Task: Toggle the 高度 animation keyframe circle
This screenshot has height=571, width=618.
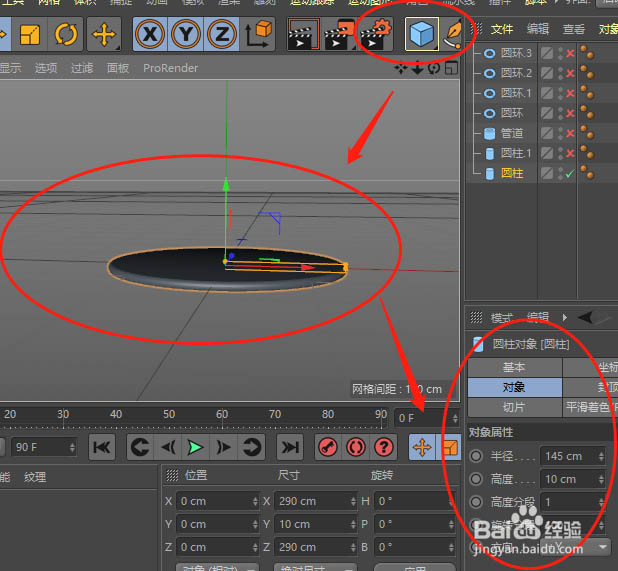Action: click(x=476, y=479)
